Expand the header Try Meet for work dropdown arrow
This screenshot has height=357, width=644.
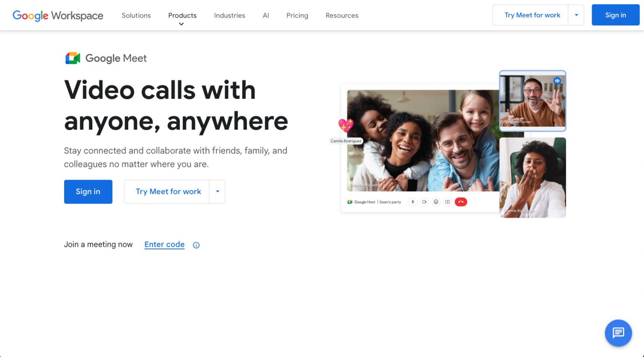[x=577, y=15]
